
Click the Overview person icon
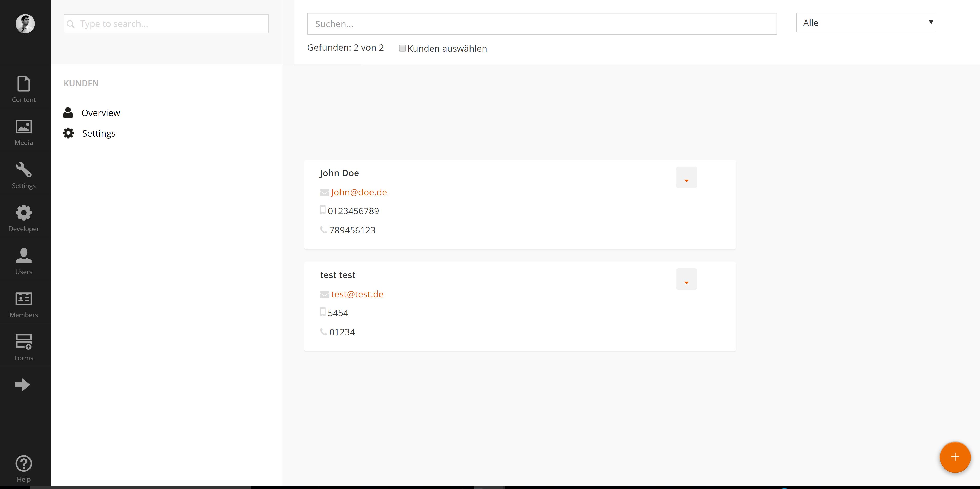(68, 112)
